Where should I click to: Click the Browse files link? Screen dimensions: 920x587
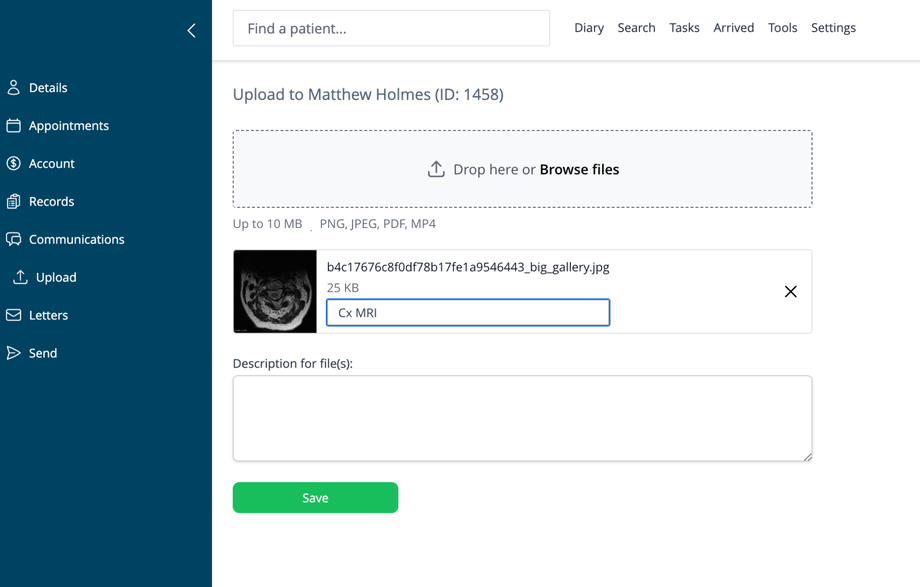pos(579,170)
